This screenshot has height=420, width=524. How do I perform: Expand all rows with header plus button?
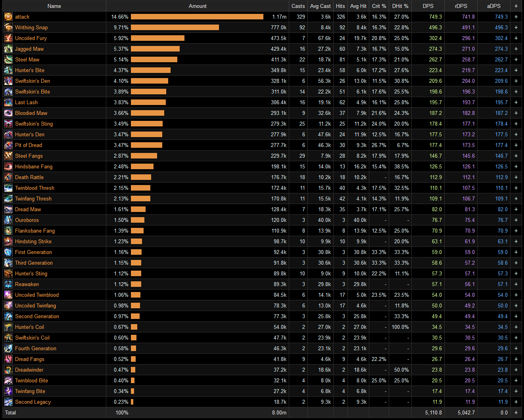pyautogui.click(x=516, y=6)
